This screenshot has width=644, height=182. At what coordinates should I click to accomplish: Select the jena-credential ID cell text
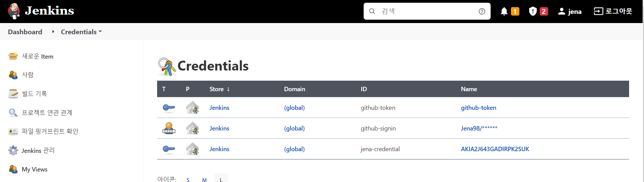(x=380, y=149)
